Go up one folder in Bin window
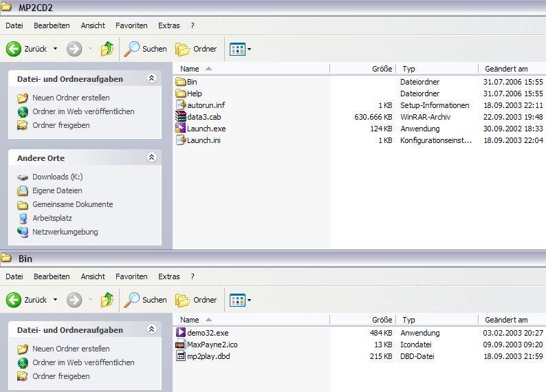 (x=107, y=300)
